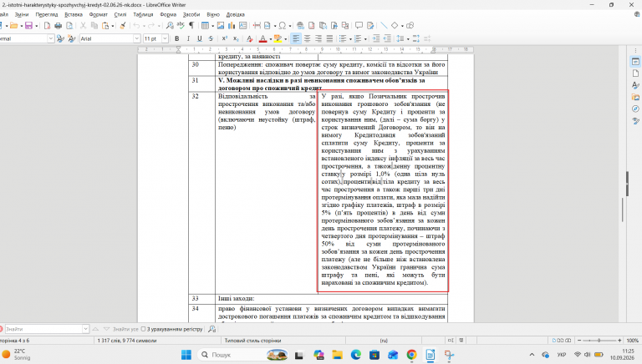Insert special character Omega icon
642x364 pixels.
tap(282, 26)
